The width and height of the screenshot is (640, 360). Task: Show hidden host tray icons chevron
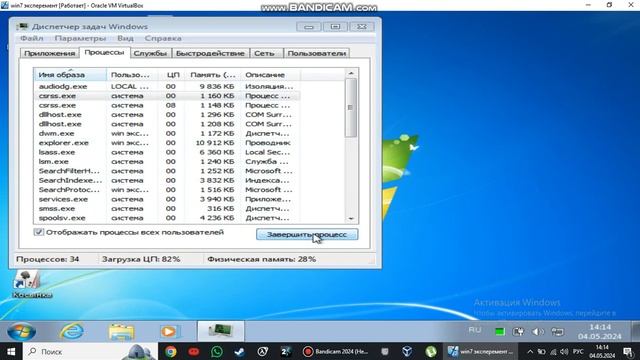point(530,352)
